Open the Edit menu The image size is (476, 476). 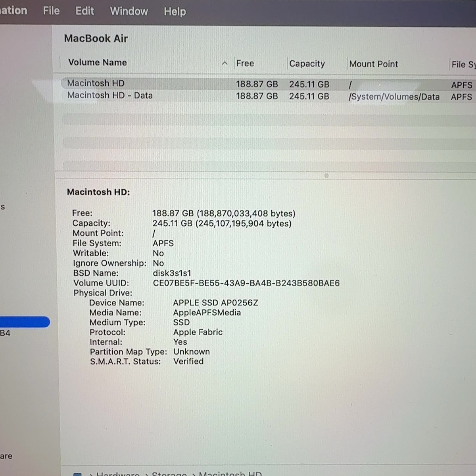click(84, 11)
